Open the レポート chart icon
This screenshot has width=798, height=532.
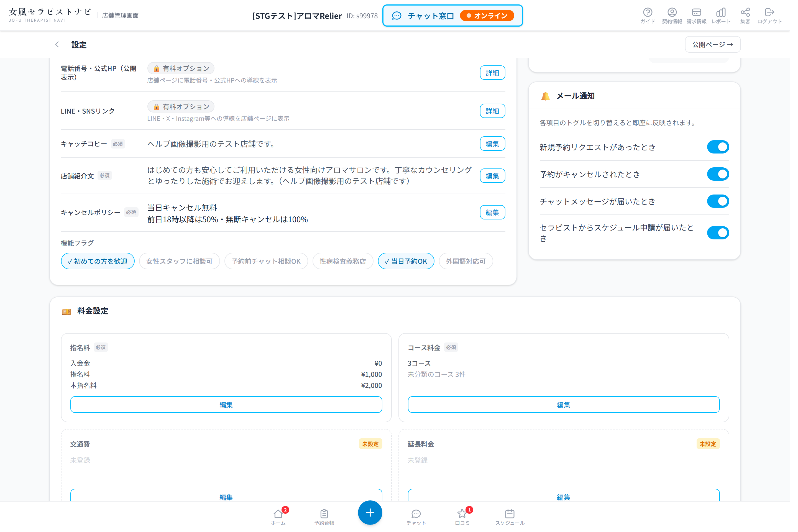[728, 16]
